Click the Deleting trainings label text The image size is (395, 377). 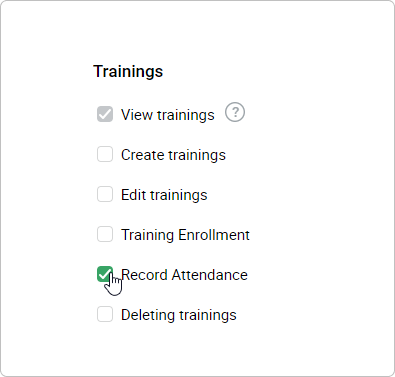[x=179, y=315]
